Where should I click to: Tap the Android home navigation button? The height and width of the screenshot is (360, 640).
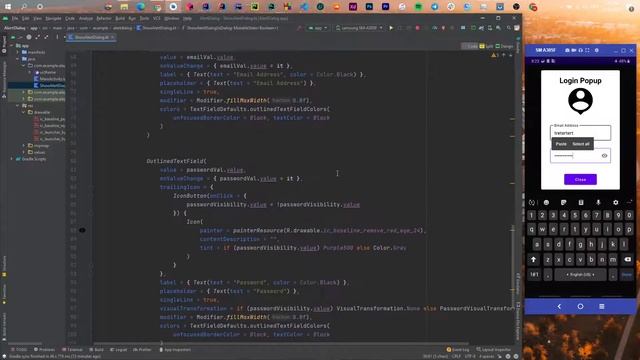click(x=580, y=306)
